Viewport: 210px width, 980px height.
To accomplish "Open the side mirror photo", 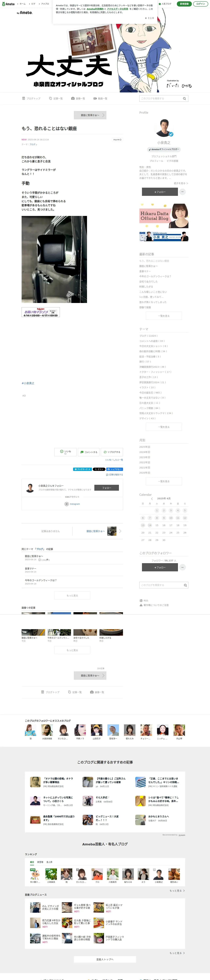I will click(x=54, y=260).
